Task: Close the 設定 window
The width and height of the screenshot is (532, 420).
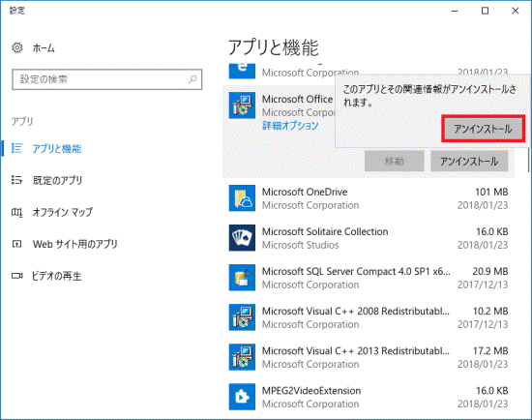Action: 516,11
